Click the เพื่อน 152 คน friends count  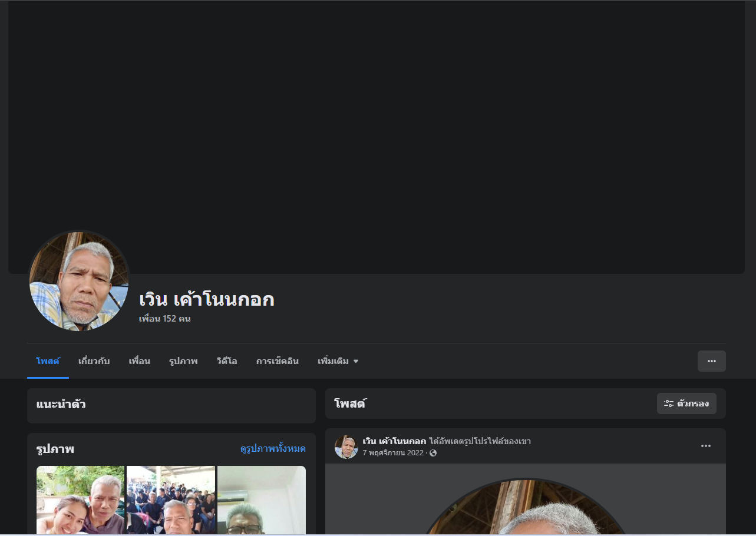pos(164,319)
